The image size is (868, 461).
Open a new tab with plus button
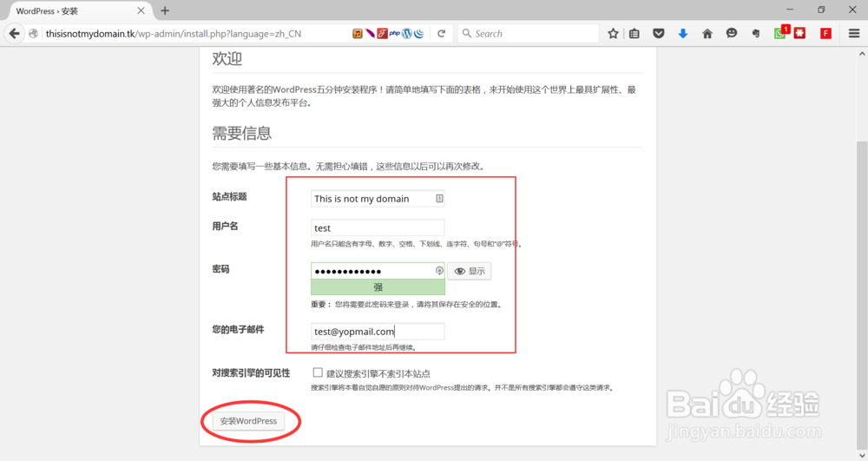165,10
